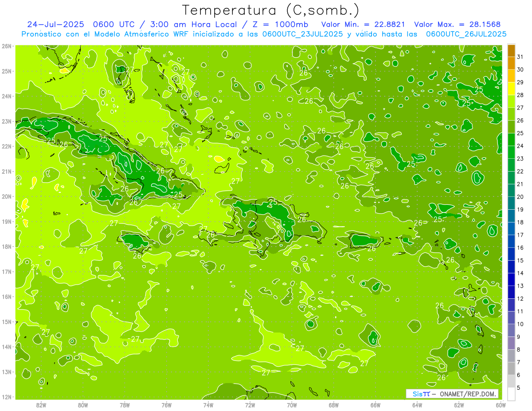Select the 'Valor Min. = 22.8821' value
The image size is (532, 411).
364,24
